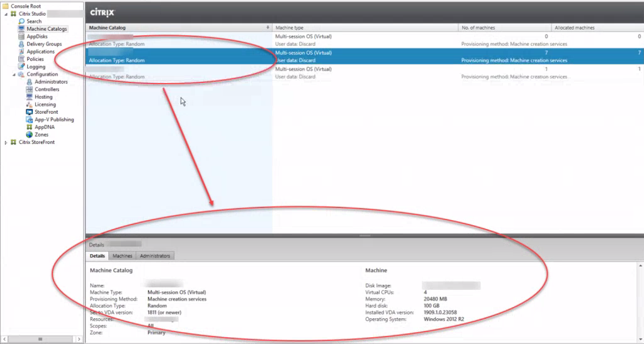Open the StoreFront icon under Configuration
The image size is (644, 344).
click(30, 112)
